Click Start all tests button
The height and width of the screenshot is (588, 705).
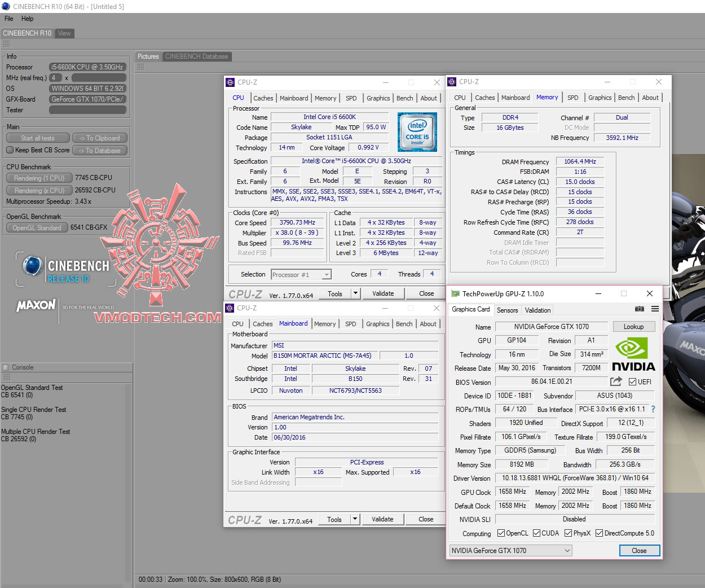(x=38, y=138)
